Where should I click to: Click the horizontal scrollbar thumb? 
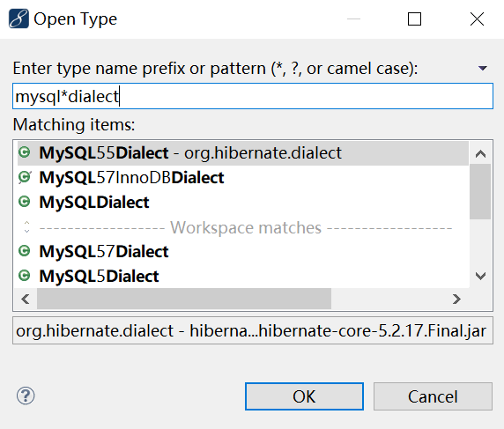[184, 299]
